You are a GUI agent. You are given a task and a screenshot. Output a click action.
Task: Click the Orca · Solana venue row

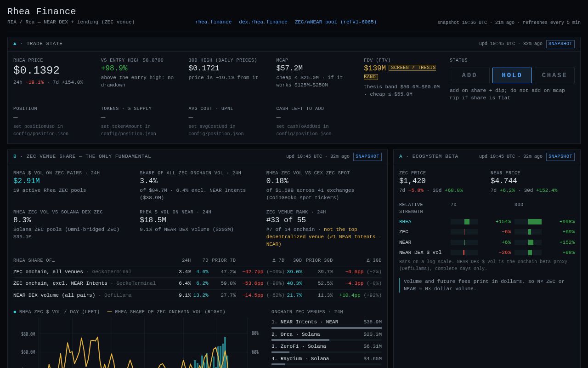pos(327,336)
